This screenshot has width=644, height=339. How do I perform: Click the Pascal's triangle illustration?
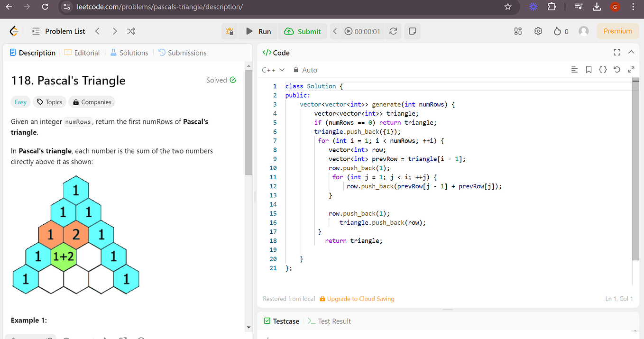coord(76,235)
